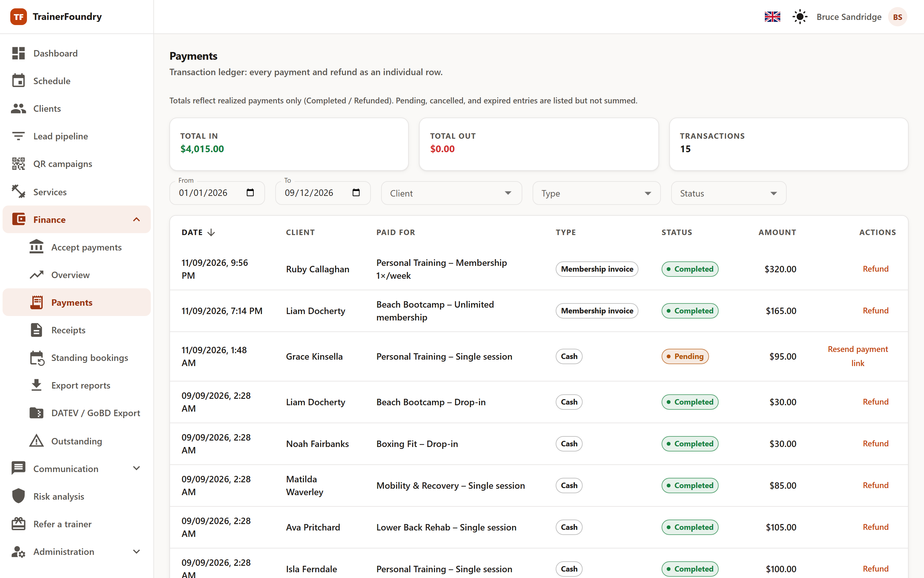Click the Lead pipeline filter icon
The width and height of the screenshot is (924, 578).
pos(18,136)
